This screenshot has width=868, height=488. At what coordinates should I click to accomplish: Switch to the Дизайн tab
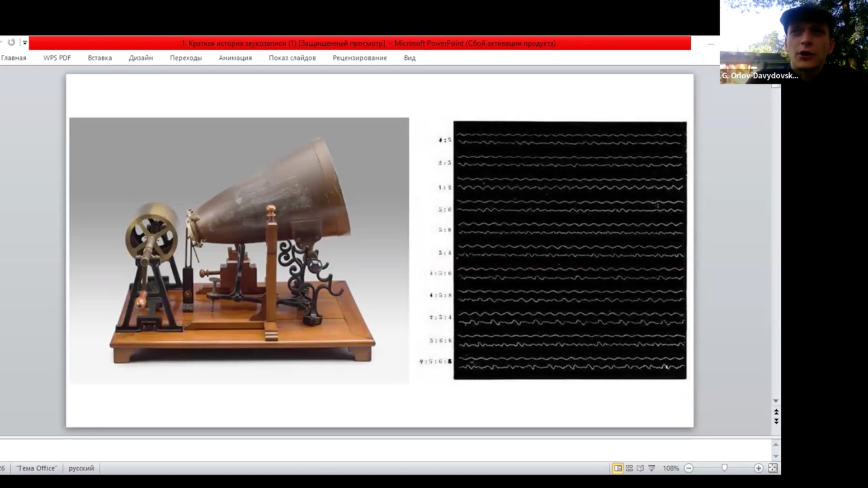141,58
